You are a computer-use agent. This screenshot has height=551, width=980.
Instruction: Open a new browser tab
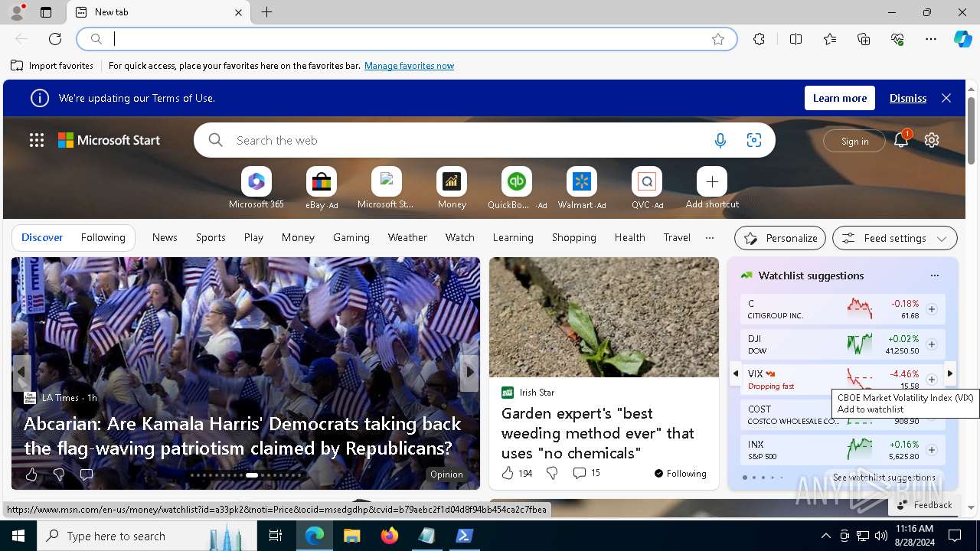pyautogui.click(x=266, y=12)
